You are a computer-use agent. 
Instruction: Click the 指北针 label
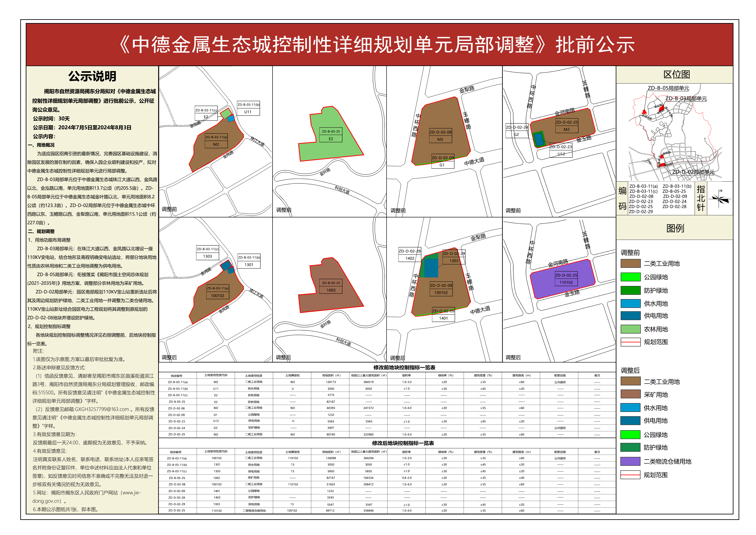point(701,198)
